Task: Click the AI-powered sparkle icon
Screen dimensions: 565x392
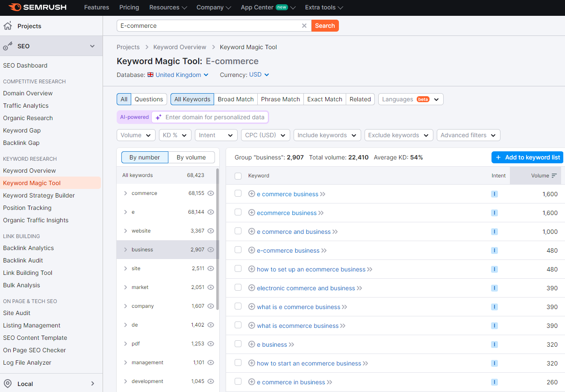Action: click(x=159, y=117)
